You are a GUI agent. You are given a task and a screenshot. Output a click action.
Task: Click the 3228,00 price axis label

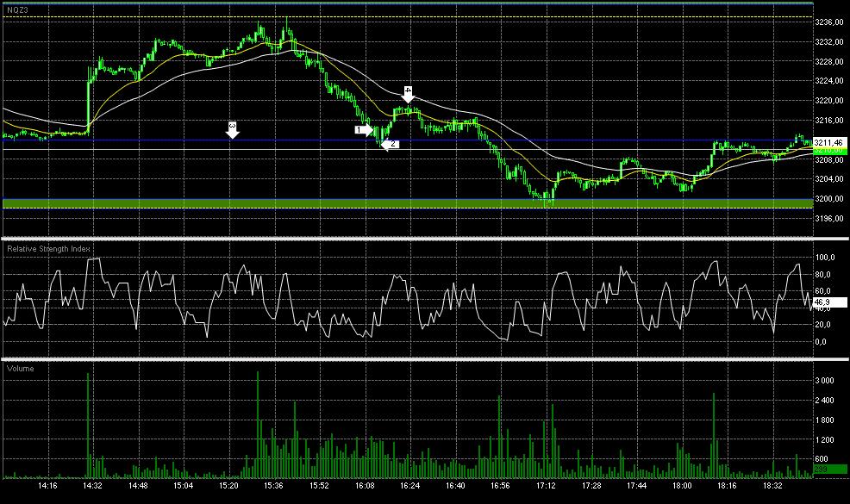(x=828, y=61)
